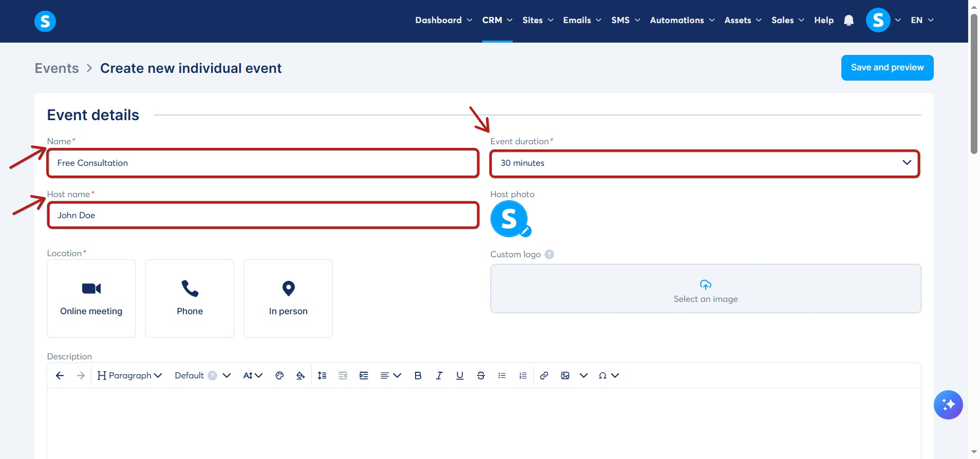Viewport: 980px width, 459px height.
Task: Open the notifications bell
Action: tap(849, 21)
